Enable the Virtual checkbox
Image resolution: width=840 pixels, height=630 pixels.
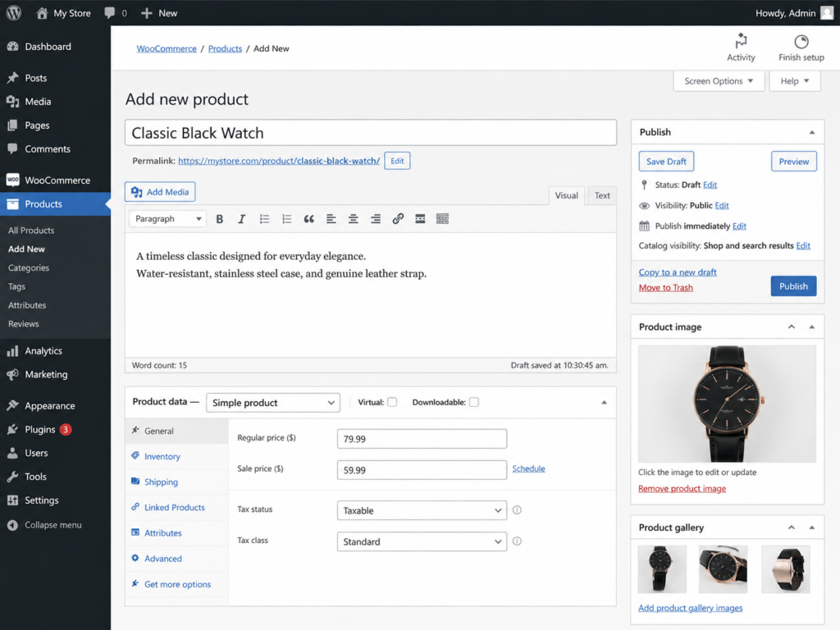pyautogui.click(x=392, y=402)
